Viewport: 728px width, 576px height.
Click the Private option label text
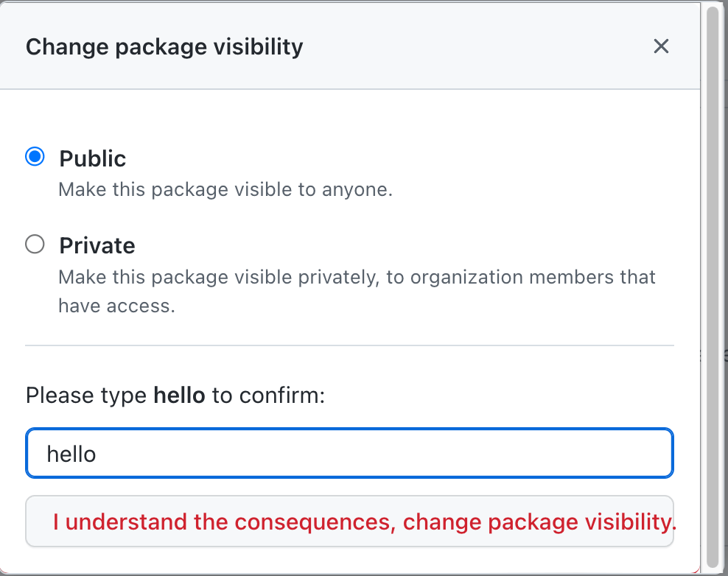click(x=97, y=245)
